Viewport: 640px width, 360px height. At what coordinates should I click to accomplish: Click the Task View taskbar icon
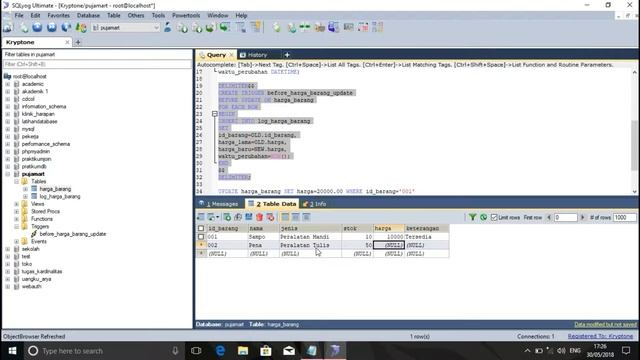click(196, 351)
